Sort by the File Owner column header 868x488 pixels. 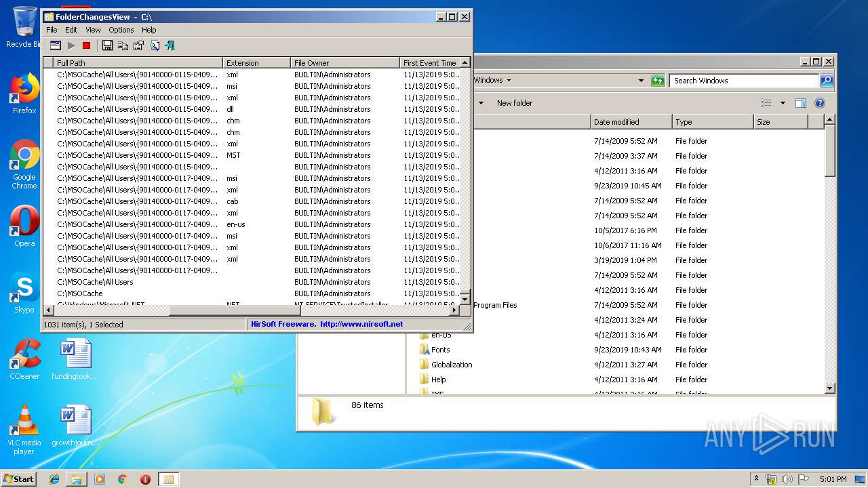pos(344,63)
